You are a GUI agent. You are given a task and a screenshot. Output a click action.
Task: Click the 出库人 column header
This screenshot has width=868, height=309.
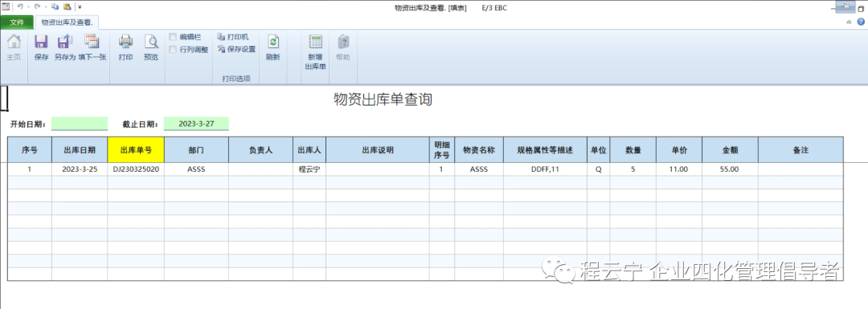pyautogui.click(x=309, y=150)
